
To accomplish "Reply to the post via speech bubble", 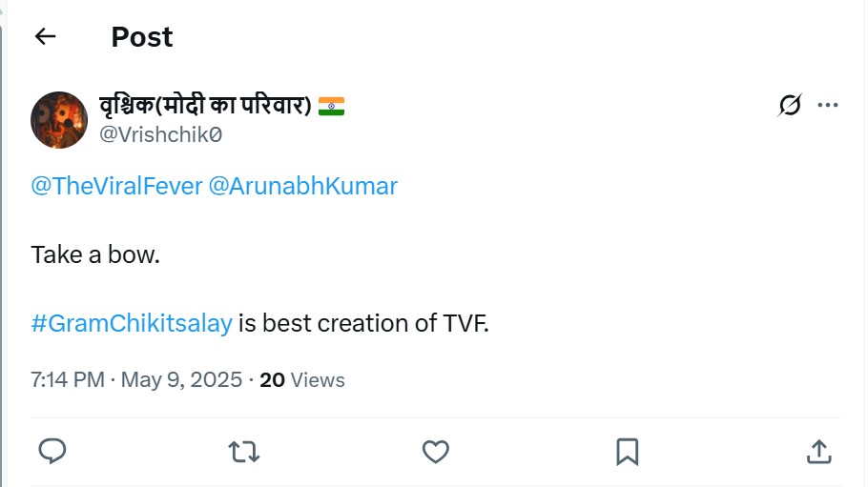I will pos(52,451).
